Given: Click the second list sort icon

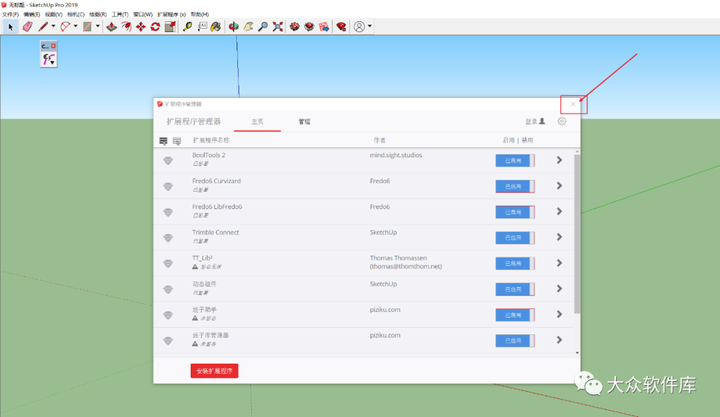Looking at the screenshot, I should 177,141.
